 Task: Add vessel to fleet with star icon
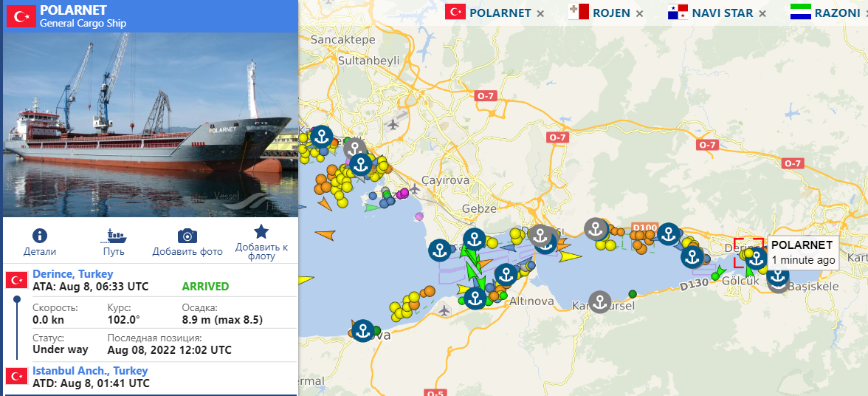(x=261, y=231)
